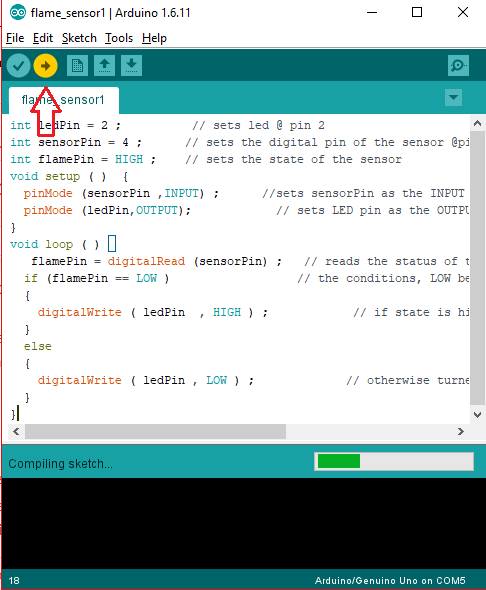Open the Help menu
The width and height of the screenshot is (486, 590).
click(x=154, y=38)
